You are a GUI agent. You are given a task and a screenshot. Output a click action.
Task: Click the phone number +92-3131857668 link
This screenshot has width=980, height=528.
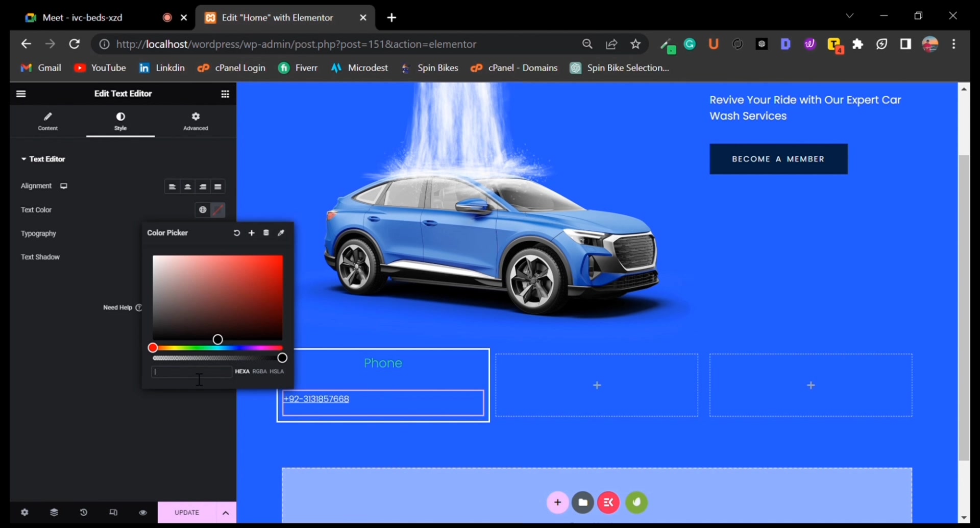pyautogui.click(x=316, y=399)
